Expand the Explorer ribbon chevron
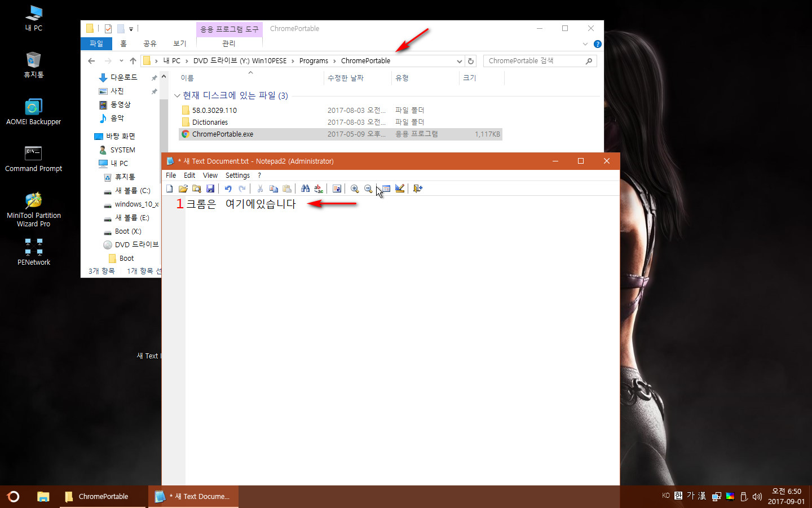 (585, 44)
